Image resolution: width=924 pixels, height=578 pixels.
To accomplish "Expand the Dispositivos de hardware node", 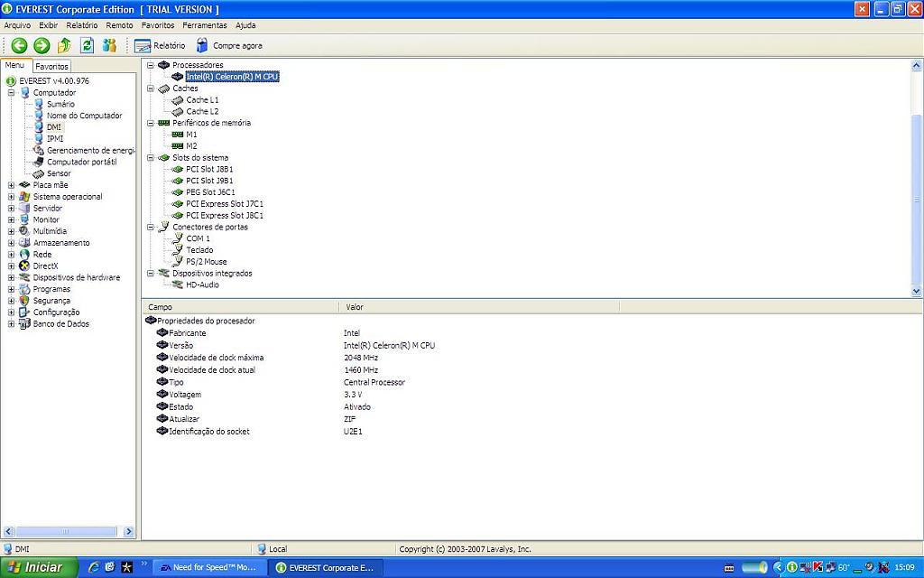I will pyautogui.click(x=11, y=277).
